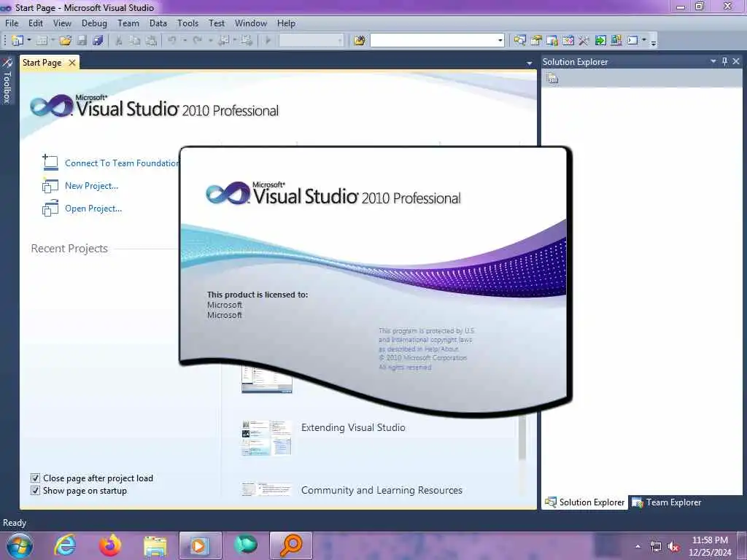Click the Save toolbar icon

(x=82, y=41)
